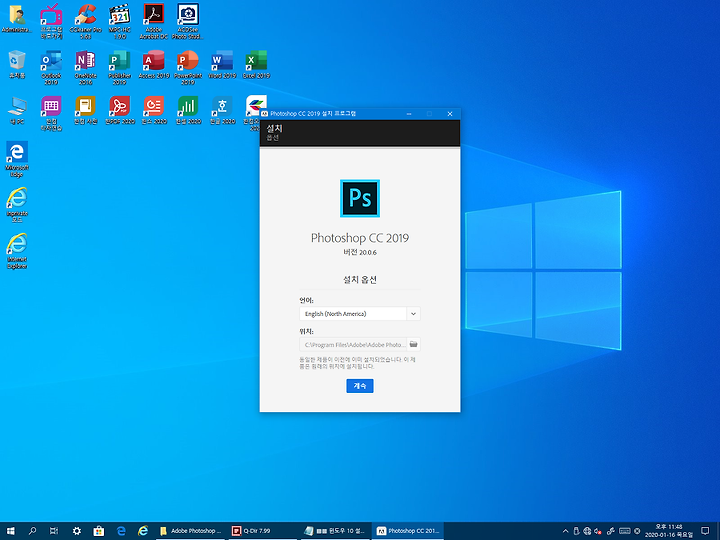
Task: Minimize the Photoshop CC 2019 installer window
Action: [x=409, y=113]
